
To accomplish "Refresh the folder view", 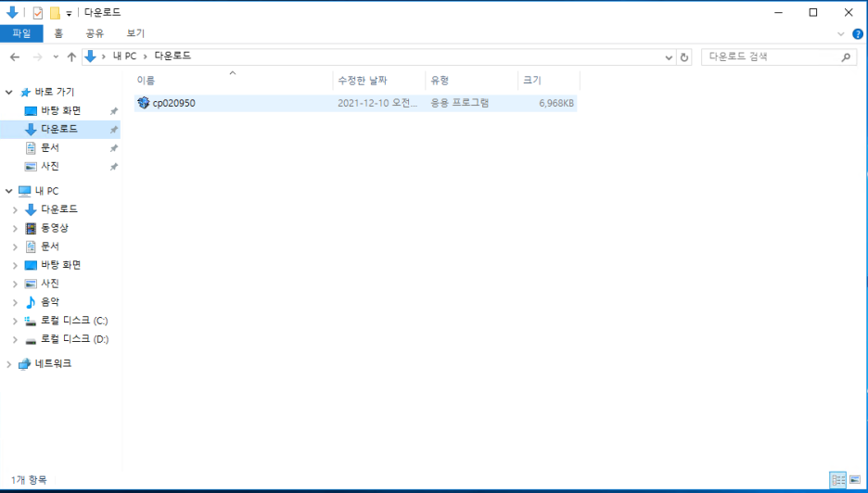I will click(684, 57).
